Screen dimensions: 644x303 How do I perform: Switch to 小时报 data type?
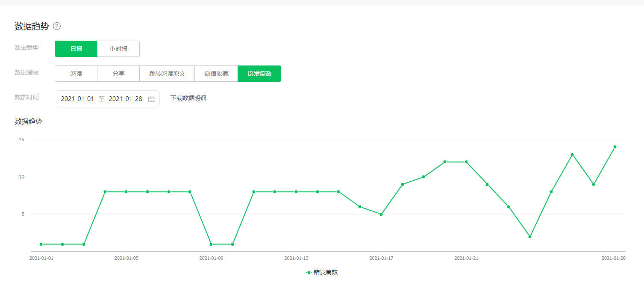click(x=118, y=49)
